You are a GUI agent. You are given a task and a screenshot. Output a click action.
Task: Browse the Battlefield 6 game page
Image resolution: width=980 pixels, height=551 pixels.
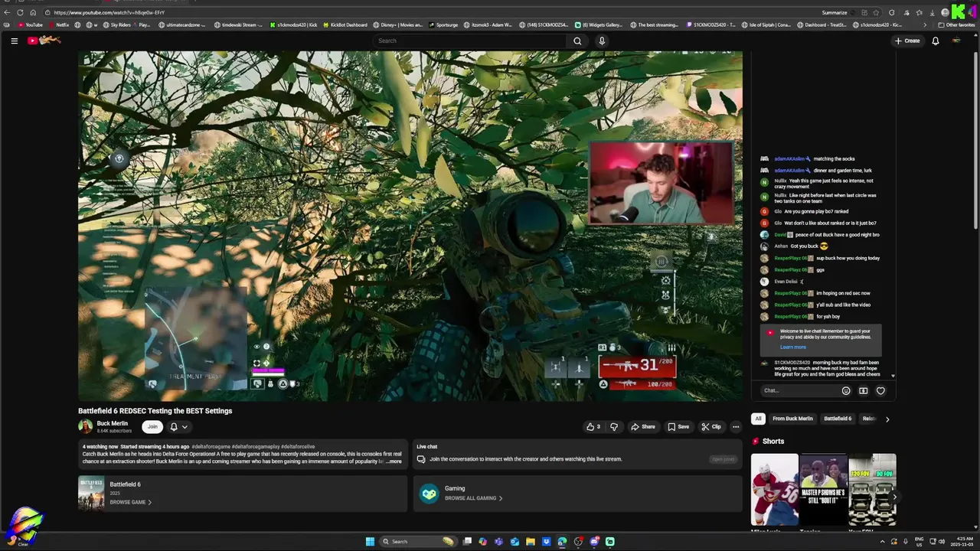pyautogui.click(x=130, y=502)
